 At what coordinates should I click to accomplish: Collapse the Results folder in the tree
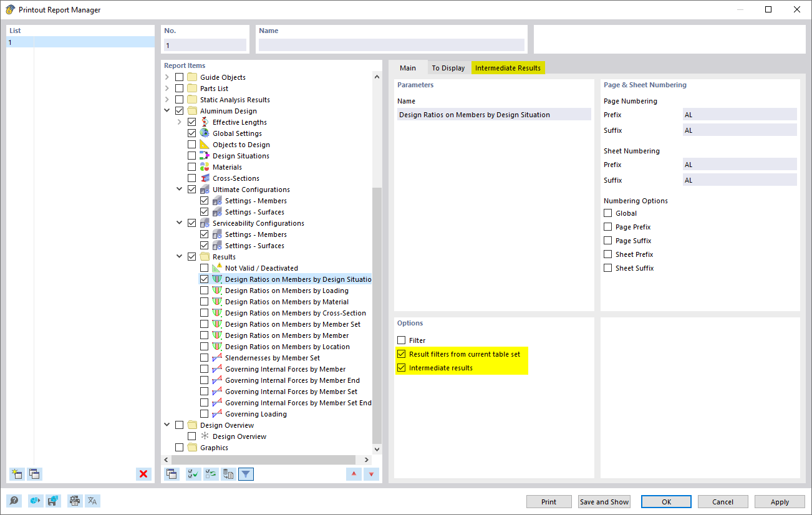[x=179, y=256]
